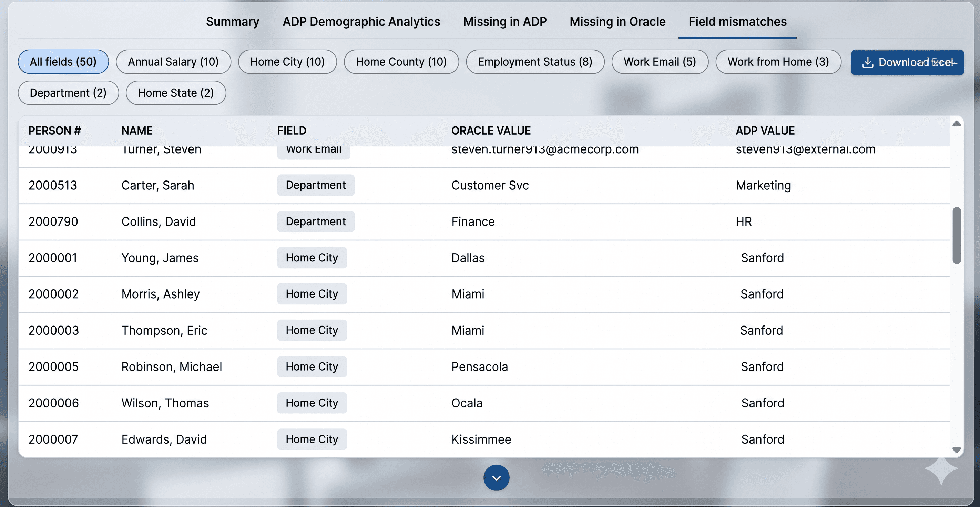980x507 pixels.
Task: Open the Missing in ADP tab
Action: click(505, 22)
